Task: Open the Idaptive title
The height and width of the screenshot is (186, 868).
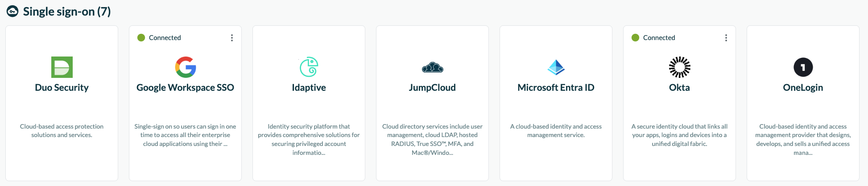Action: coord(309,88)
